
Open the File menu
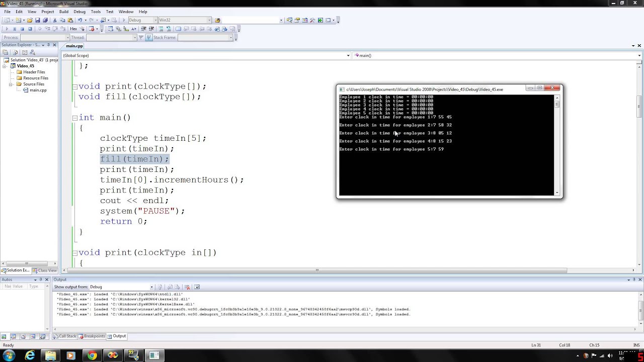[7, 12]
